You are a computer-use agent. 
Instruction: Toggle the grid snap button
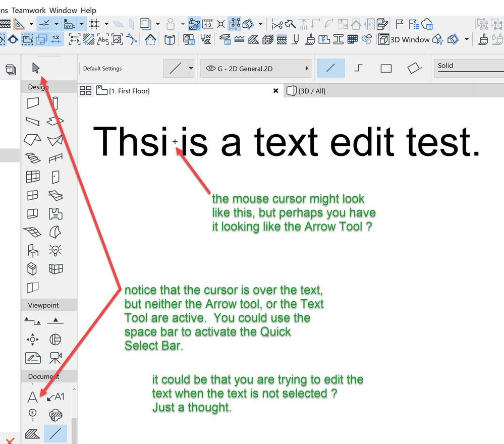pyautogui.click(x=94, y=24)
